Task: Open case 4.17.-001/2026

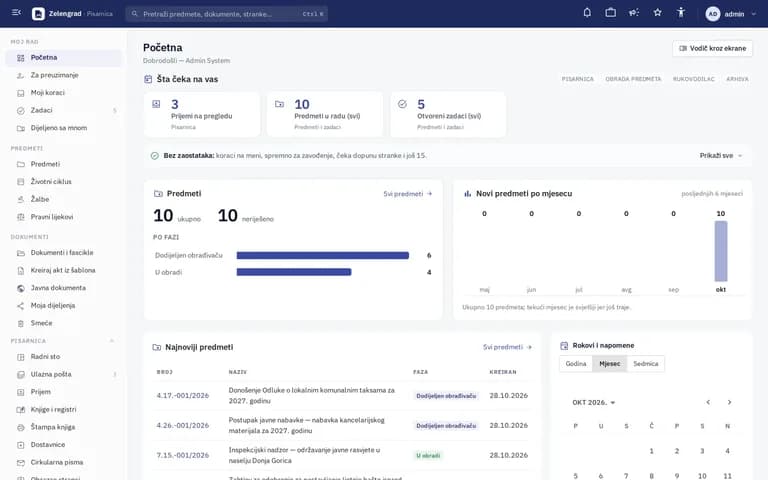Action: (x=183, y=396)
